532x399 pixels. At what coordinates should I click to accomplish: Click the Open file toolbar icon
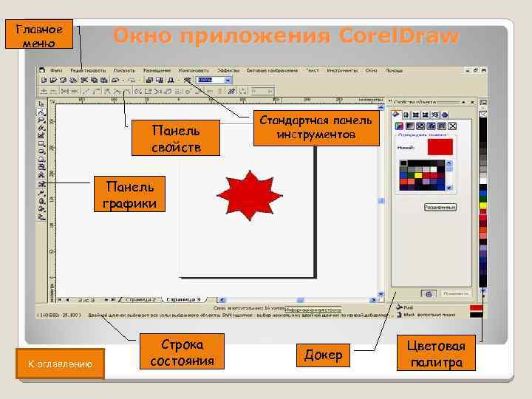[x=53, y=80]
